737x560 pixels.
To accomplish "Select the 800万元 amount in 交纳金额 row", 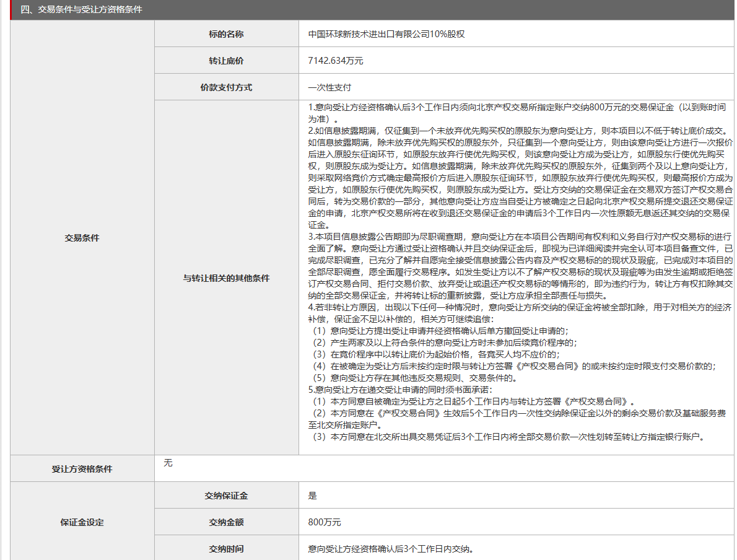I will pyautogui.click(x=325, y=522).
